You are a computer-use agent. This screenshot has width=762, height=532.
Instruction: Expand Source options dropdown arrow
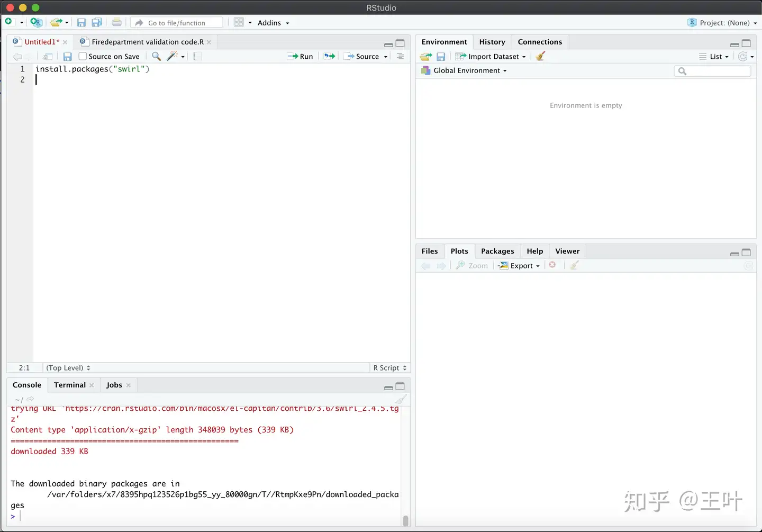[x=386, y=57]
